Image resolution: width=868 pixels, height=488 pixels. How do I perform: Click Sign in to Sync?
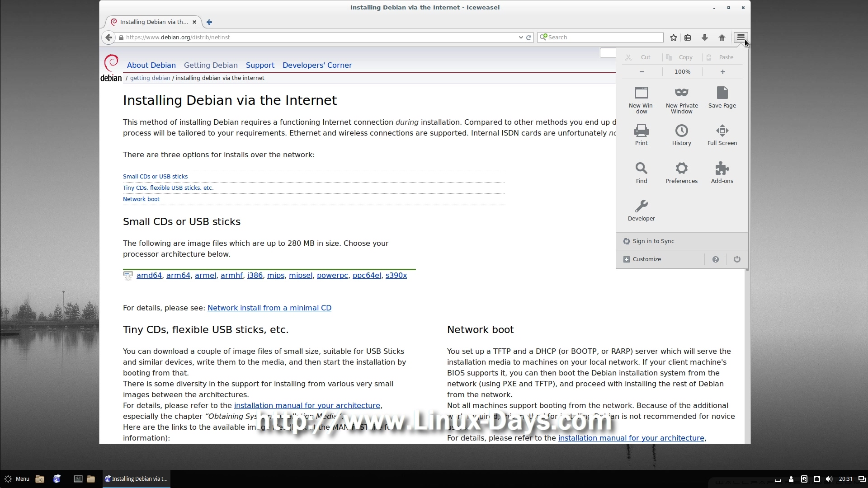682,241
